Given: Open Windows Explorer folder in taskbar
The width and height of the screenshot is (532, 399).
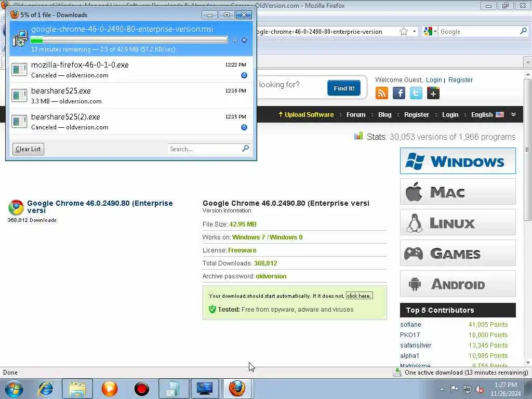Looking at the screenshot, I should pyautogui.click(x=77, y=389).
